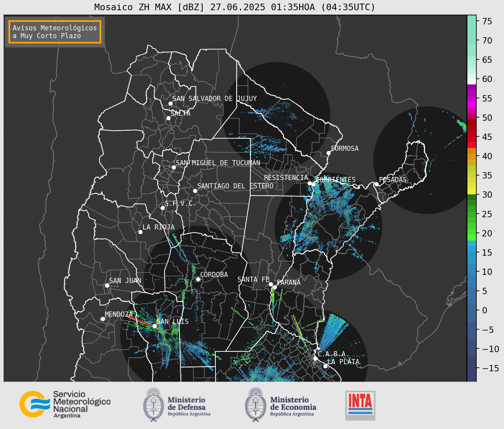This screenshot has width=504, height=429.
Task: Click the SANTA FE city marker dot
Action: 271,284
